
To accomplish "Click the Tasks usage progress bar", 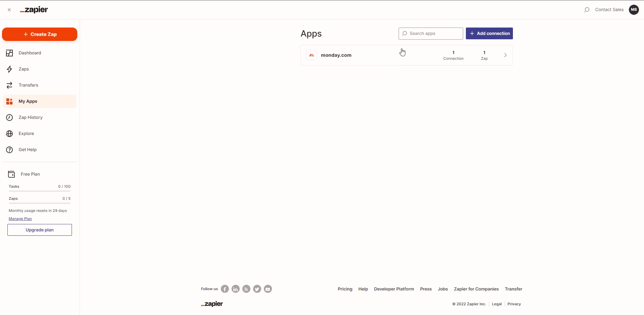I will [x=40, y=191].
